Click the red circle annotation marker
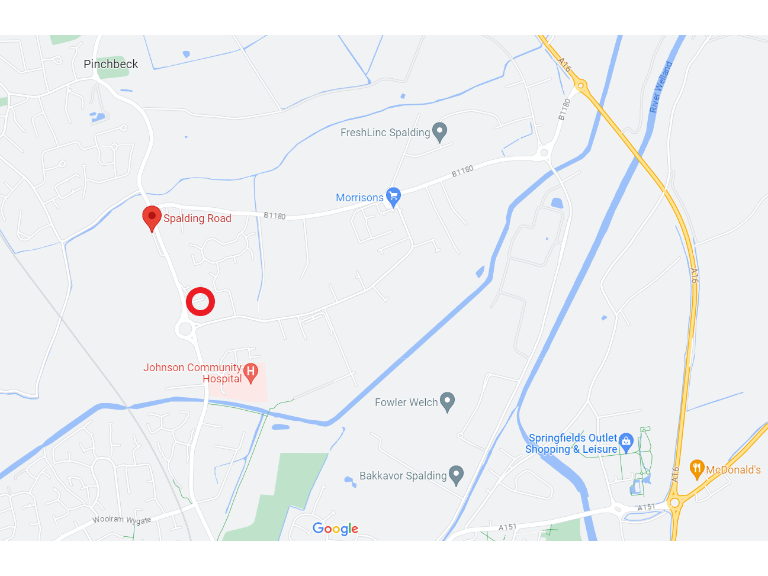The width and height of the screenshot is (768, 576). pyautogui.click(x=200, y=301)
